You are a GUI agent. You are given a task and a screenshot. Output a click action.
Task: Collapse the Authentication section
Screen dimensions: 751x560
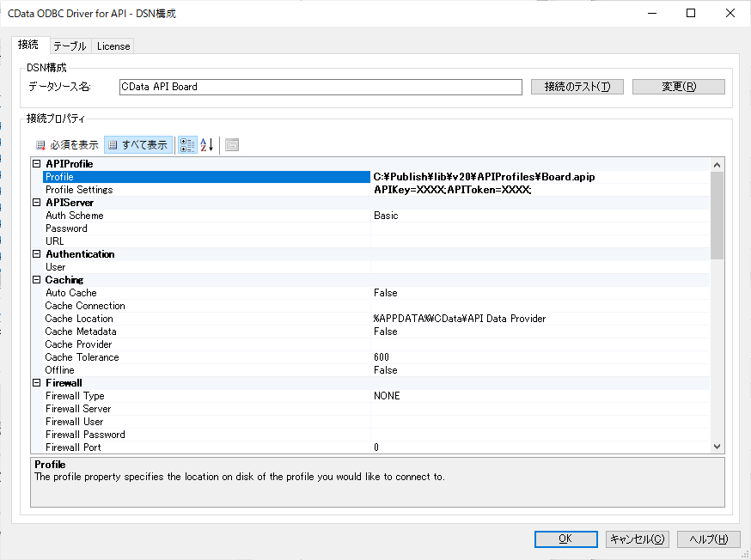[37, 254]
